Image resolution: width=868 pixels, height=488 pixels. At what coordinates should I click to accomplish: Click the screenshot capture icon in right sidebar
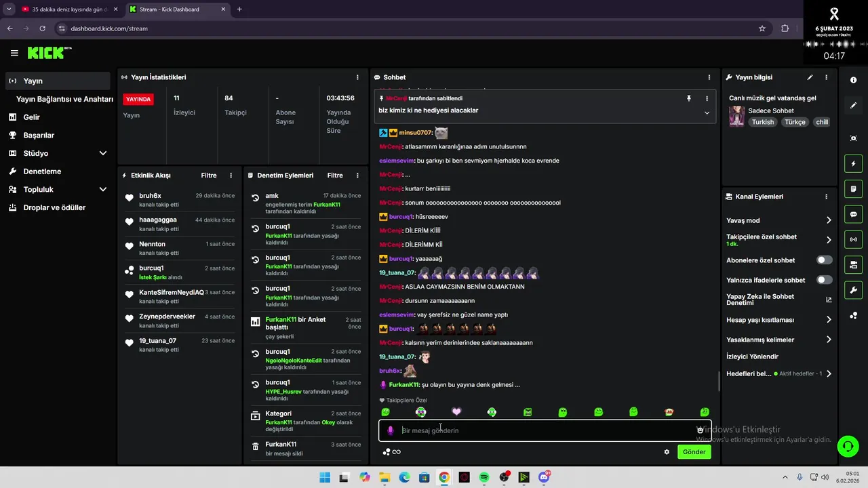pyautogui.click(x=853, y=138)
